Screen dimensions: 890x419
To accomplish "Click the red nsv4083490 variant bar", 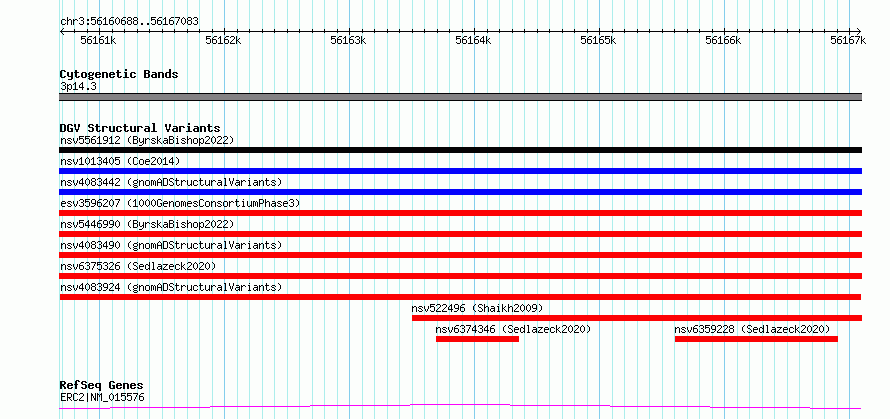I will [x=460, y=255].
